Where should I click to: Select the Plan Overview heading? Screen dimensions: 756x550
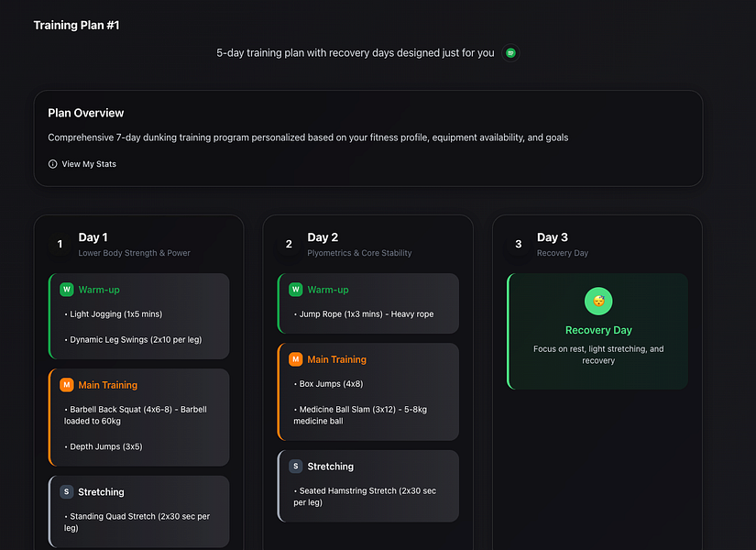click(86, 113)
